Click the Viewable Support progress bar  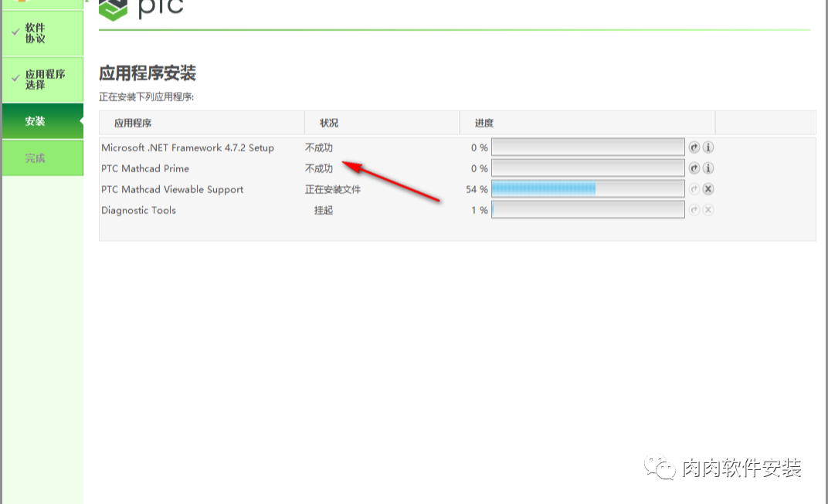(588, 189)
